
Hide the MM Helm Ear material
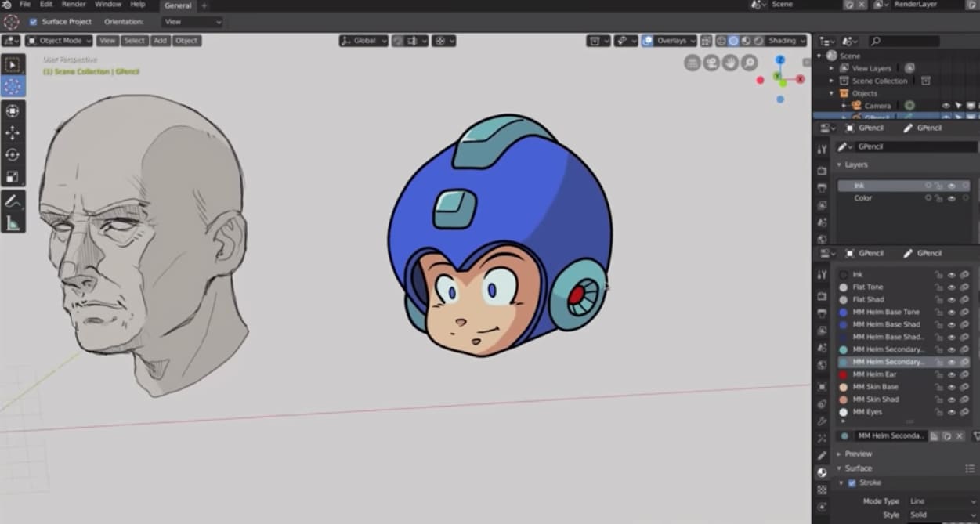[952, 374]
